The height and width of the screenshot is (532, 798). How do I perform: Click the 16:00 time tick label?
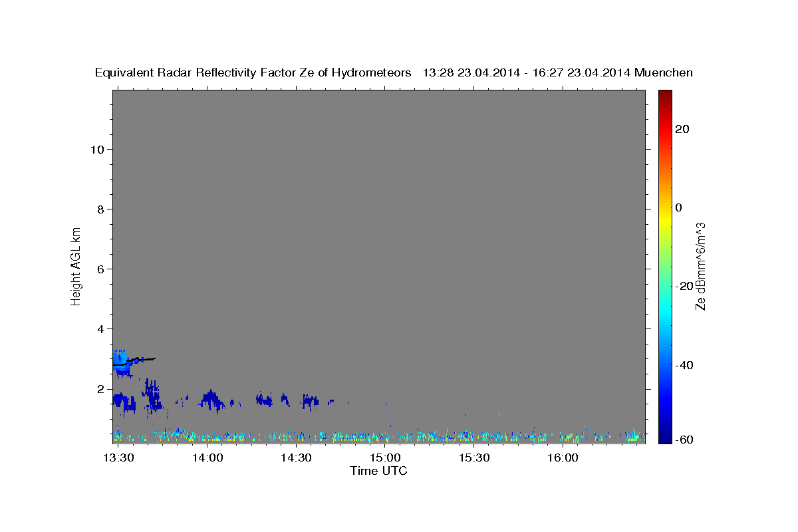tap(563, 458)
